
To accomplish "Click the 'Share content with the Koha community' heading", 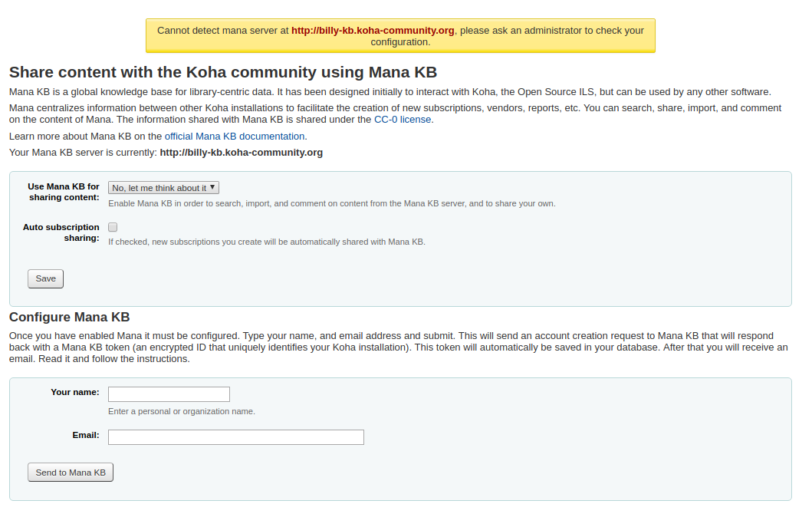I will coord(222,73).
